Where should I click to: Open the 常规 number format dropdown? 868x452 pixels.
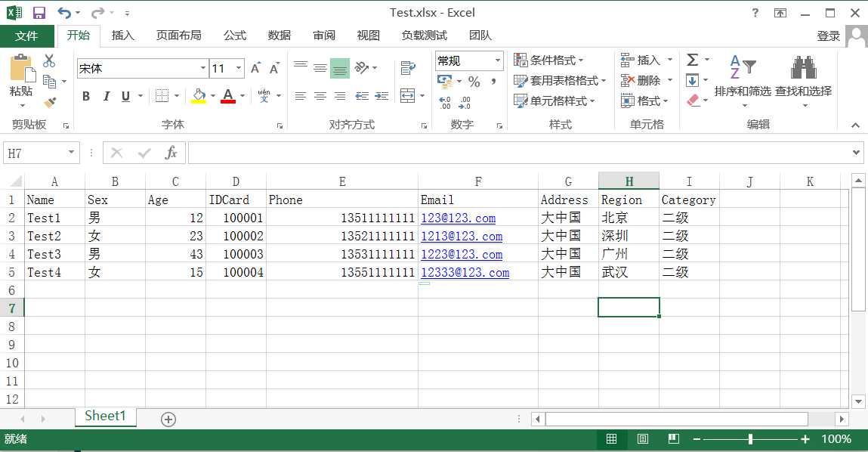(498, 60)
